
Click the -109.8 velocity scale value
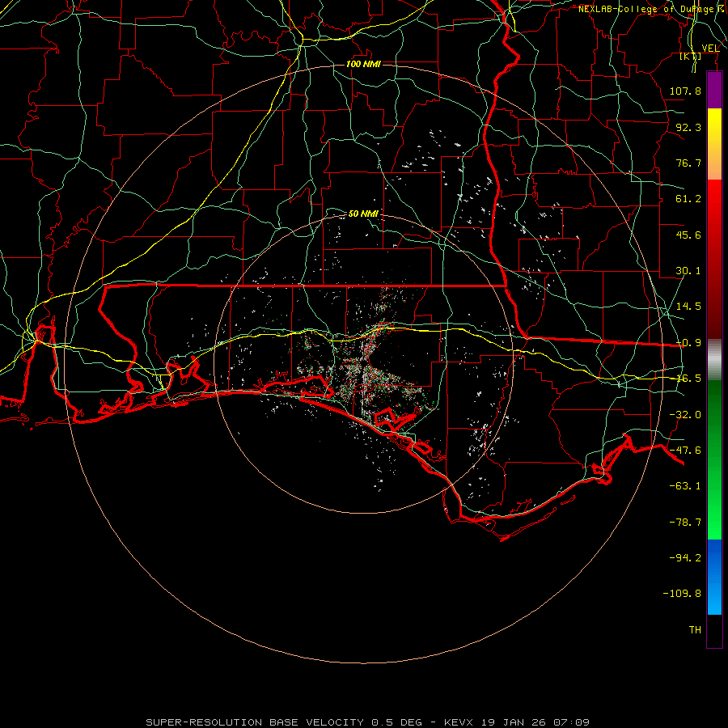[682, 594]
